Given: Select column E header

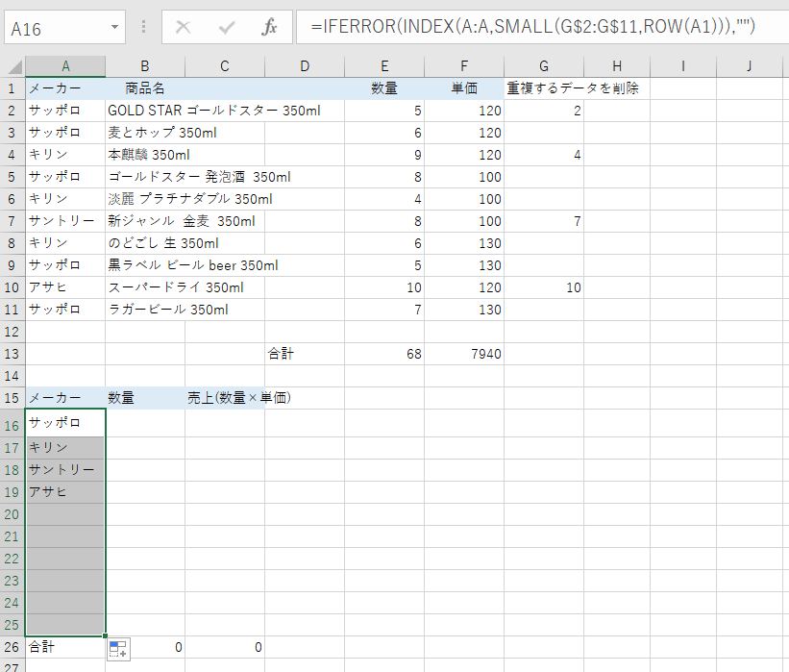Looking at the screenshot, I should coord(384,66).
